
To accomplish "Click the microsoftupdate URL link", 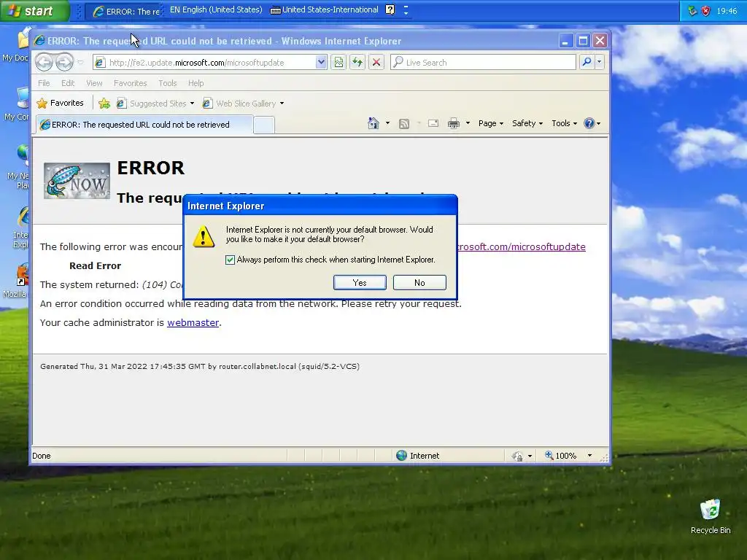I will point(521,246).
